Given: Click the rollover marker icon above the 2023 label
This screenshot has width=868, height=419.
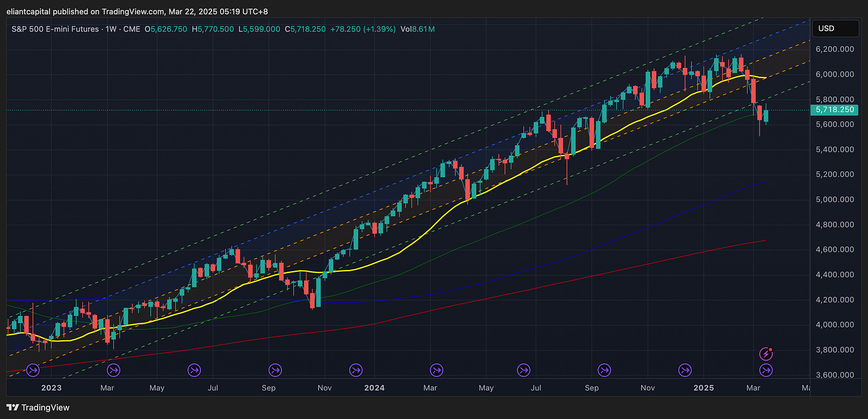Looking at the screenshot, I should (x=33, y=371).
